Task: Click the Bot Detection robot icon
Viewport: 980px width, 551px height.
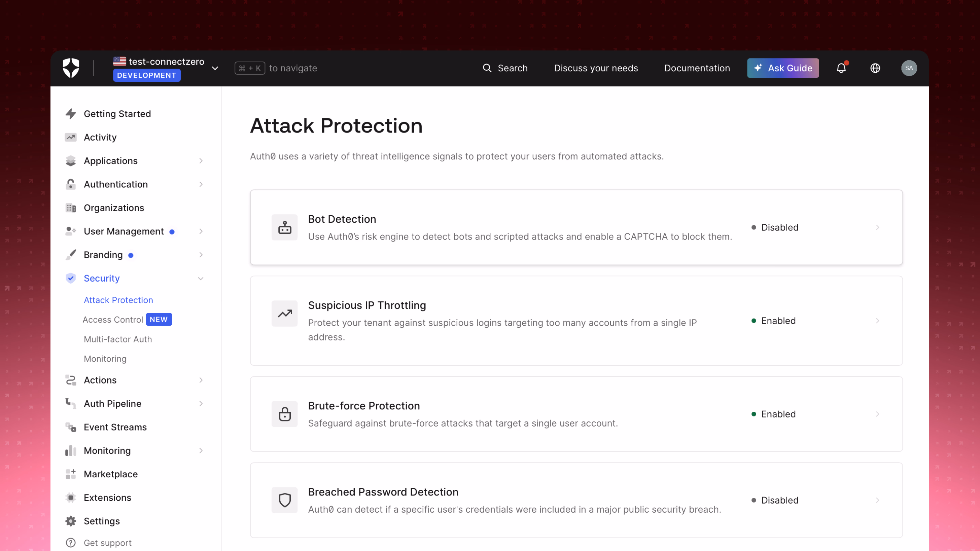Action: point(285,227)
